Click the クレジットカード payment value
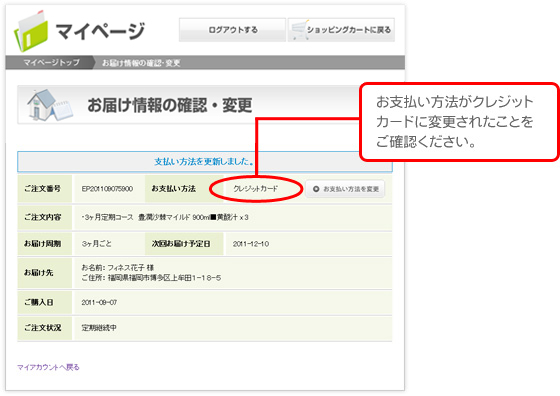Screen dimensions: 560x396 coord(255,189)
